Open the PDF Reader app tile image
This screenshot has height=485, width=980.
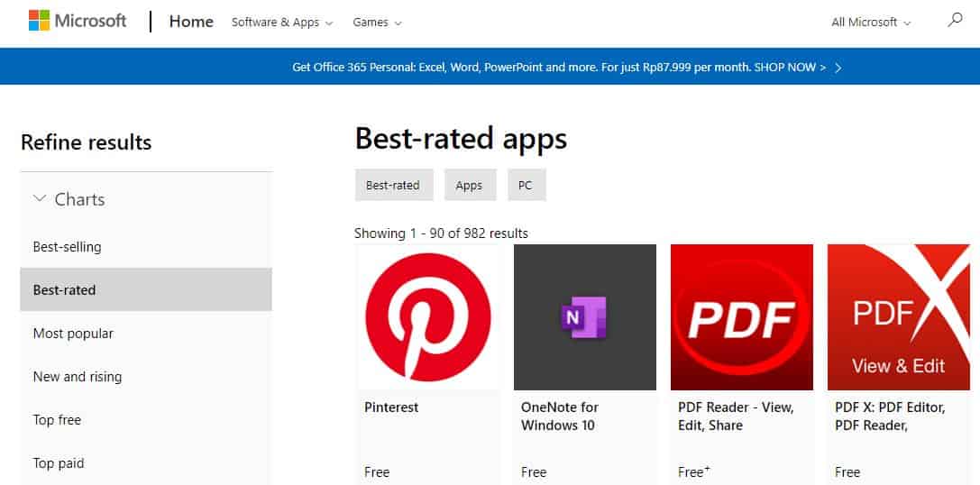click(x=742, y=317)
